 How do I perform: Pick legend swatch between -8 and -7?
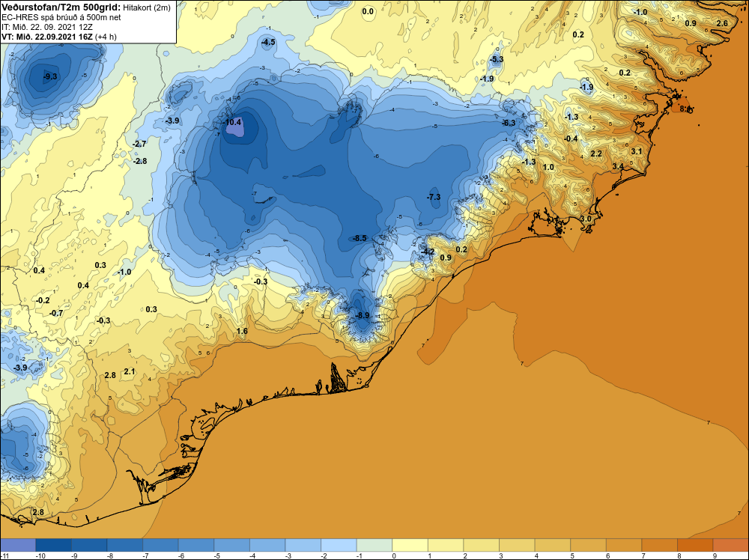coord(124,545)
